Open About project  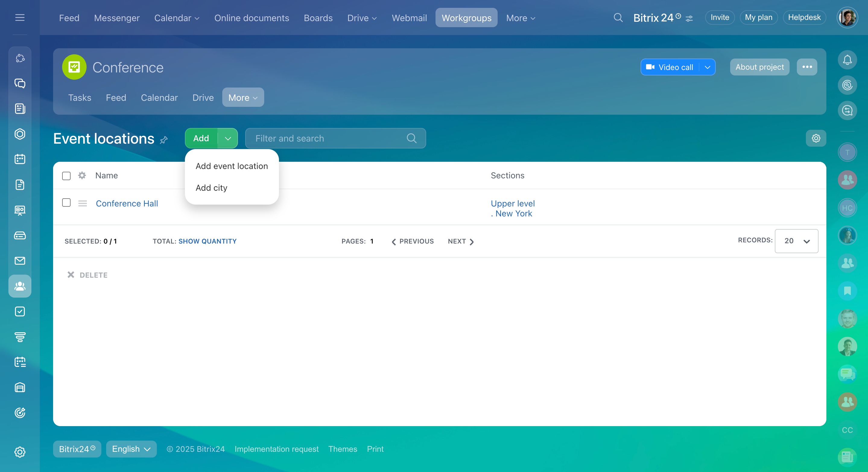click(759, 67)
